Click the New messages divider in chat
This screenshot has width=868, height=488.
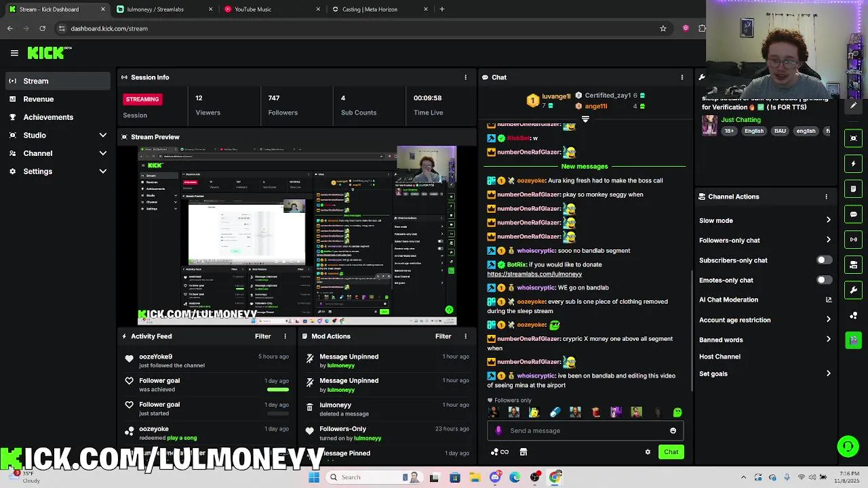(585, 167)
